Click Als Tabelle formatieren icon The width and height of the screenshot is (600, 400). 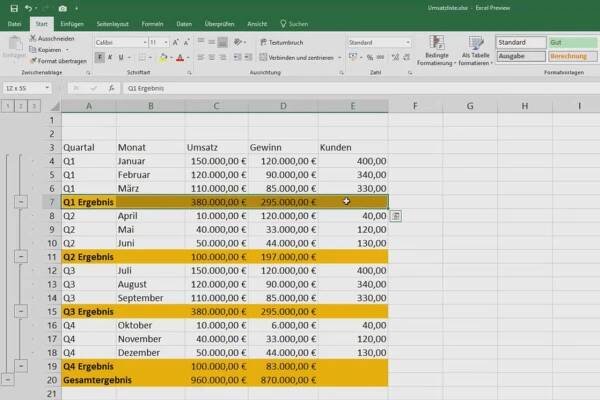tap(477, 48)
